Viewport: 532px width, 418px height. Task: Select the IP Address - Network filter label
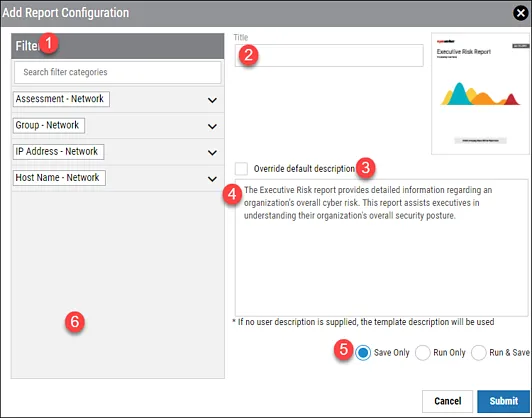(58, 151)
